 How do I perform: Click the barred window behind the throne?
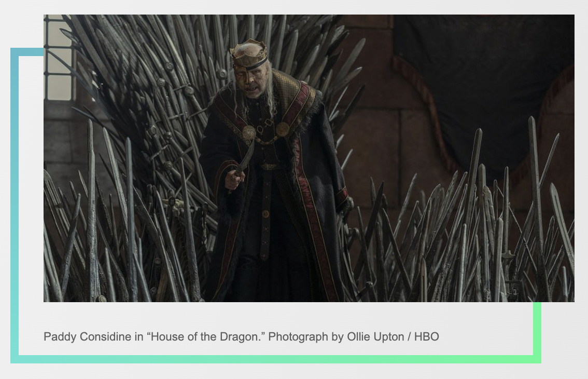click(59, 58)
